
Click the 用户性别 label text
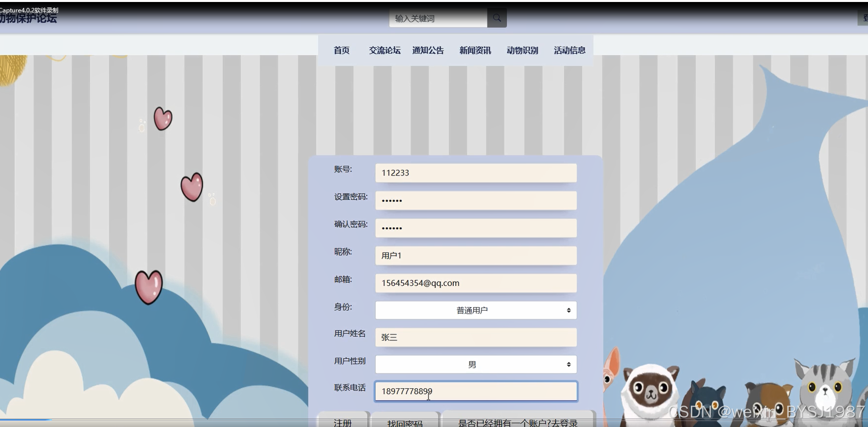pos(350,361)
